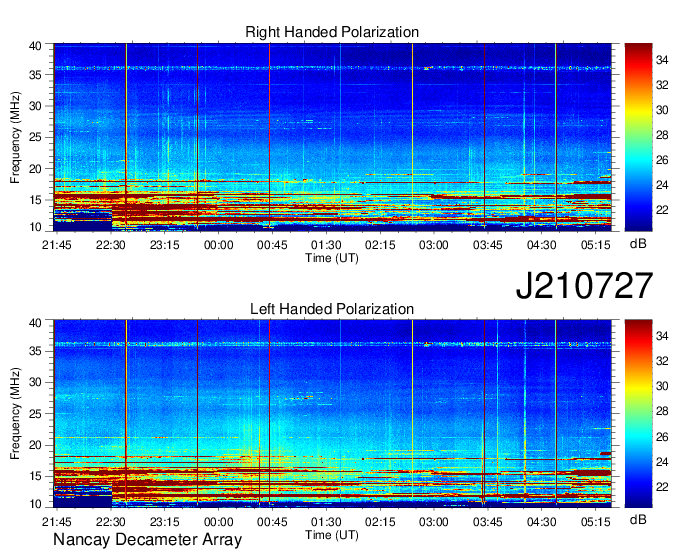Click the '22' dB value on upper color bar
The width and height of the screenshot is (680, 552).
[662, 210]
